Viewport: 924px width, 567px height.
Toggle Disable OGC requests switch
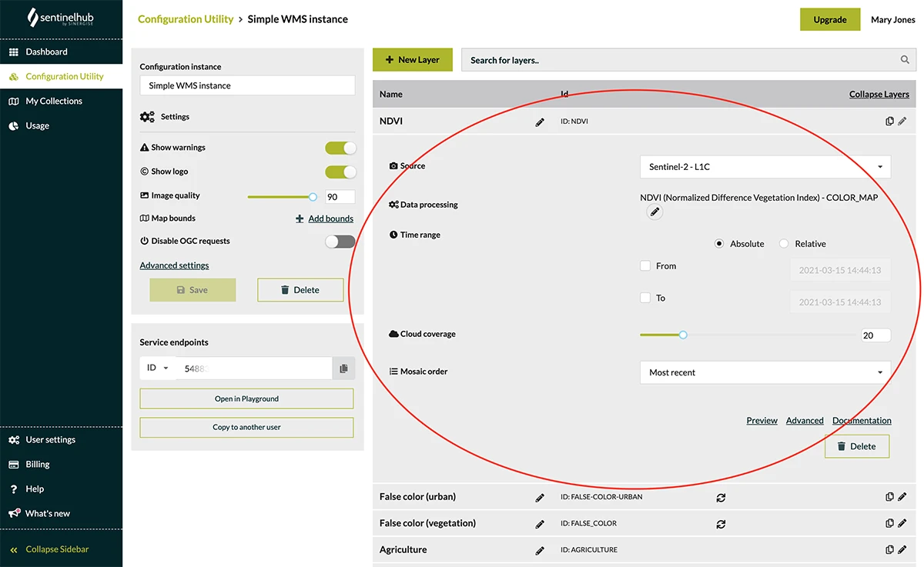point(340,242)
